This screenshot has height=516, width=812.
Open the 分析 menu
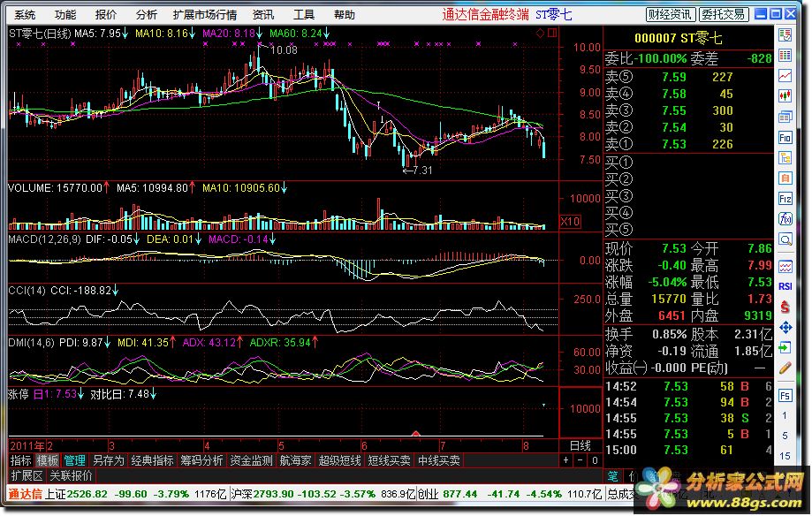pos(146,15)
